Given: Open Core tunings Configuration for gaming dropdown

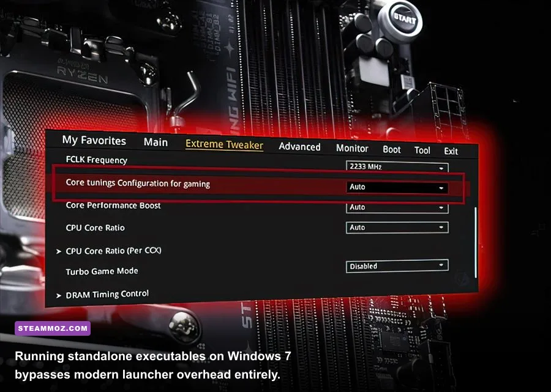Looking at the screenshot, I should coord(397,187).
